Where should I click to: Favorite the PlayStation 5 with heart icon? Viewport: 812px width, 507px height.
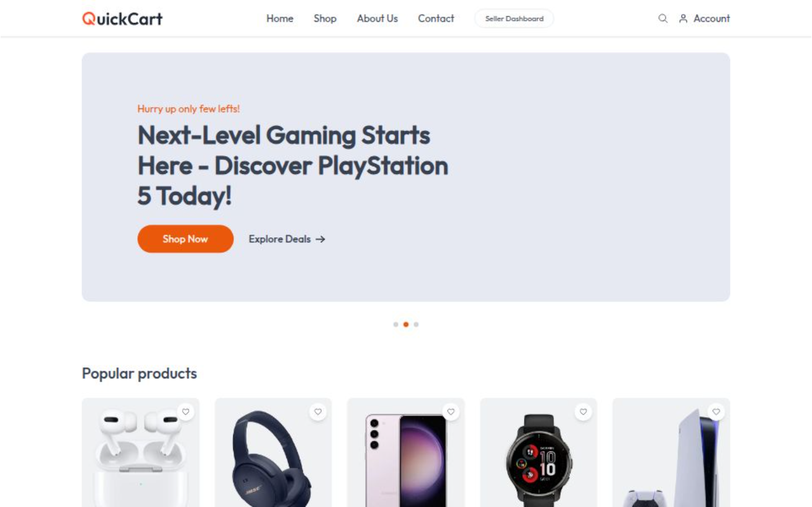[x=716, y=411]
